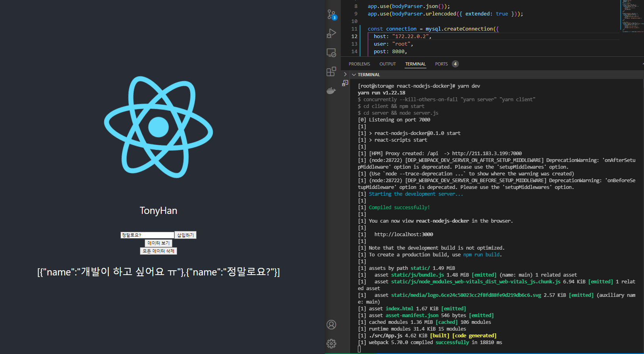Click the JSON result text under the buttons
This screenshot has width=644, height=354.
pyautogui.click(x=159, y=272)
